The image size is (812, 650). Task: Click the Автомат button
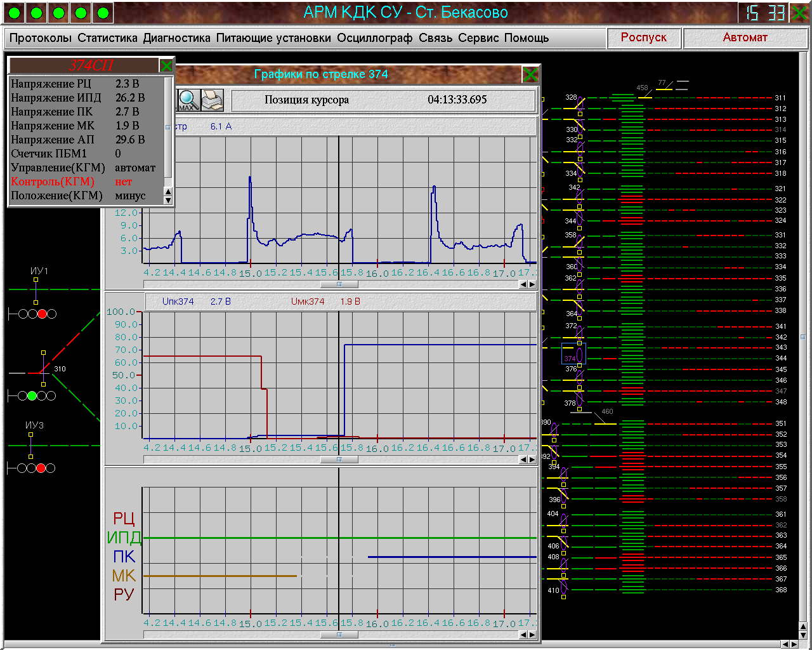coord(745,38)
